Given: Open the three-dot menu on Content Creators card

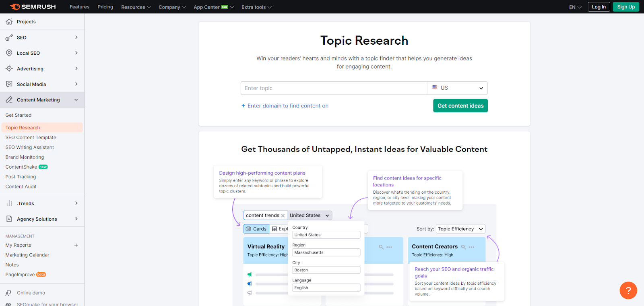Looking at the screenshot, I should 471,247.
